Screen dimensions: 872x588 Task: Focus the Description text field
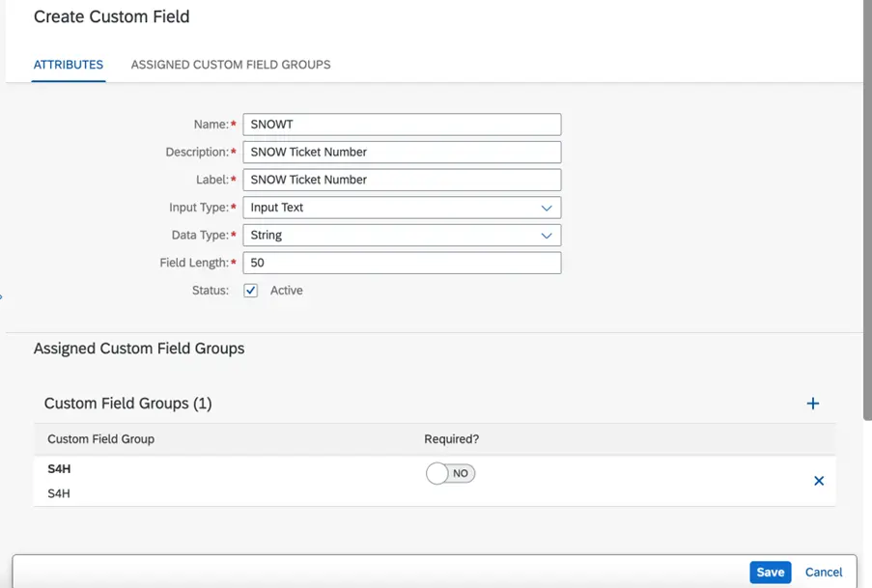click(x=401, y=152)
